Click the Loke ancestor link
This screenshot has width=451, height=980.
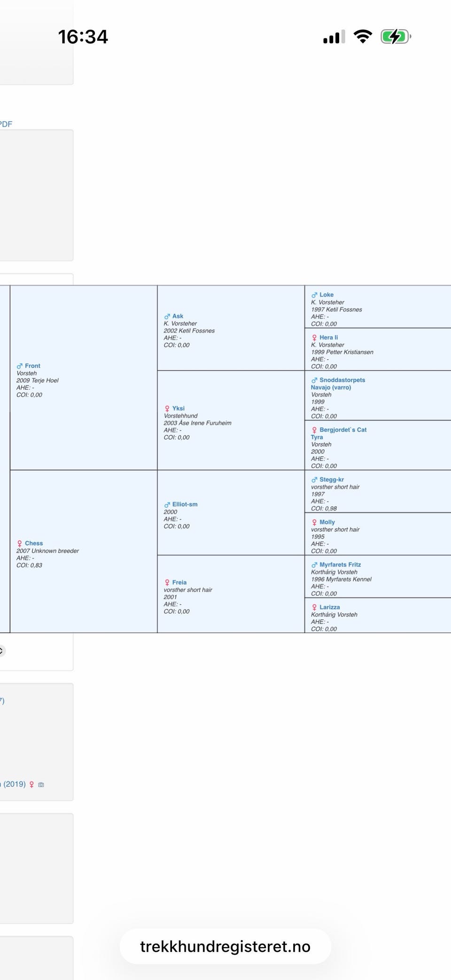point(327,295)
